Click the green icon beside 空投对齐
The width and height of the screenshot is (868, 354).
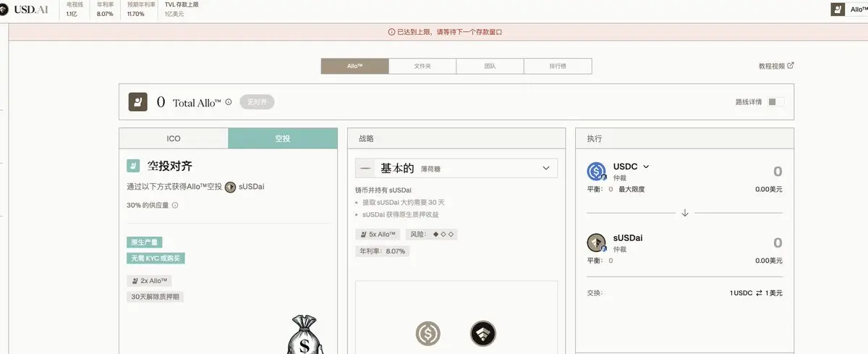click(x=133, y=166)
